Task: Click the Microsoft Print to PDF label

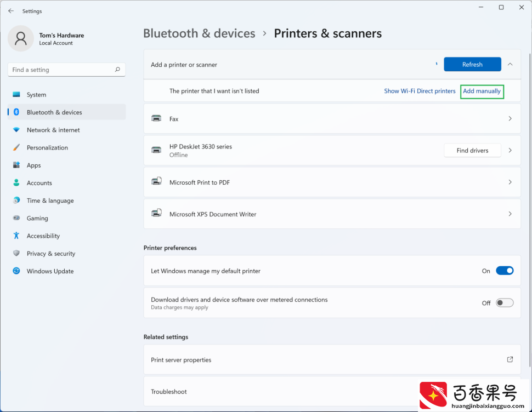Action: [x=200, y=182]
